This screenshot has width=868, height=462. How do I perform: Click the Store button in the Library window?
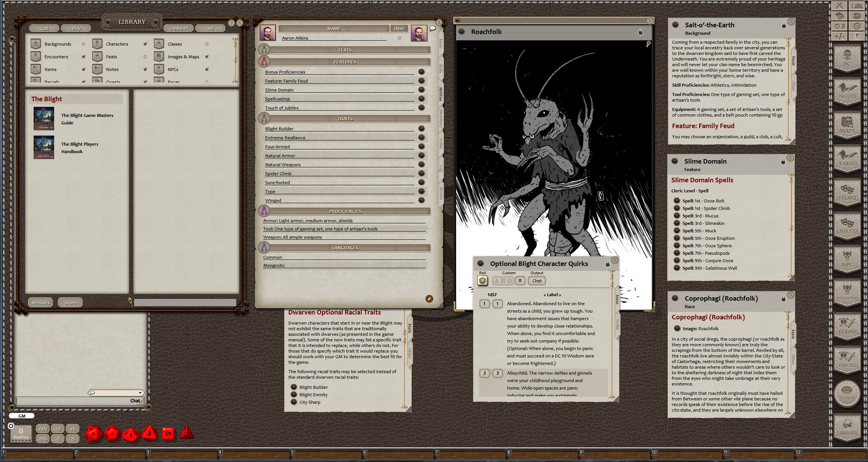point(70,303)
